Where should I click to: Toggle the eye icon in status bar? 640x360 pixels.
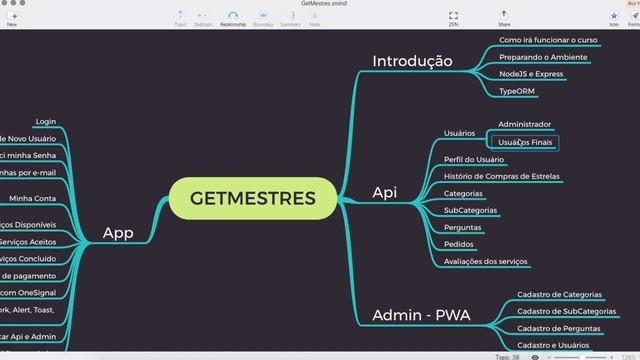tap(535, 357)
